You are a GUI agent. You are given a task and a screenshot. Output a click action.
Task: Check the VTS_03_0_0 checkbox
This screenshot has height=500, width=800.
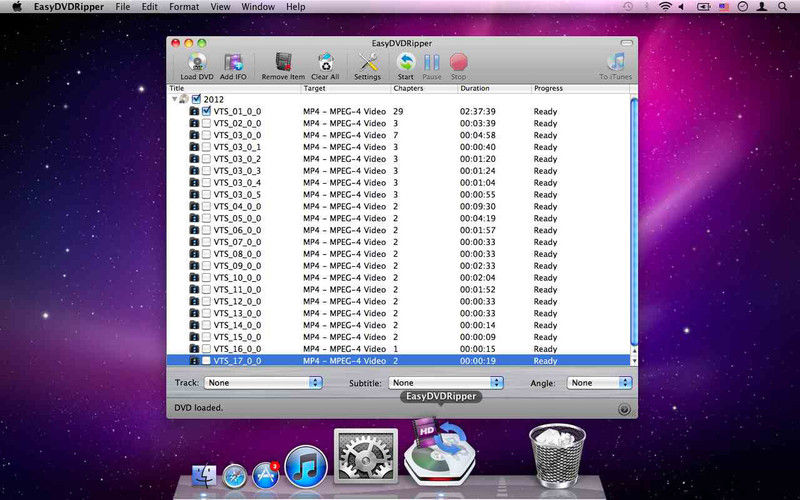[x=206, y=135]
